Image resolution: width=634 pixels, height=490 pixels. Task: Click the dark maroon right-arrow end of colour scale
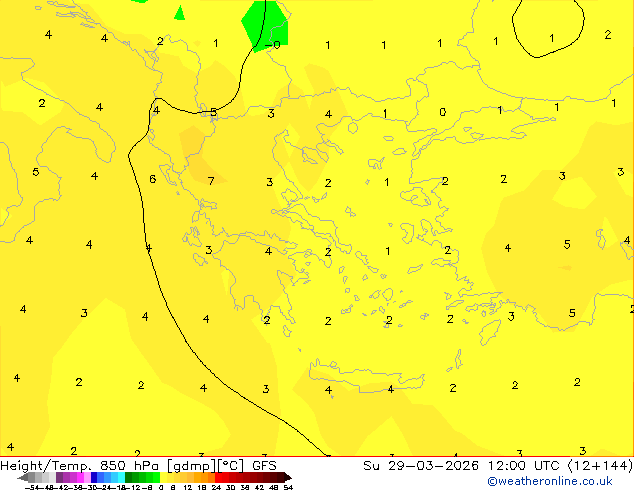[x=288, y=477]
